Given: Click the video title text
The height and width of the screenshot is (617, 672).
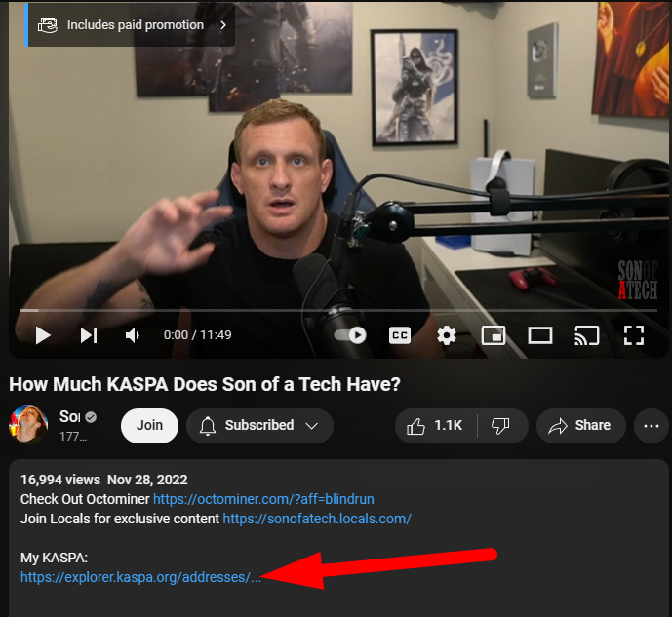Looking at the screenshot, I should click(x=205, y=384).
